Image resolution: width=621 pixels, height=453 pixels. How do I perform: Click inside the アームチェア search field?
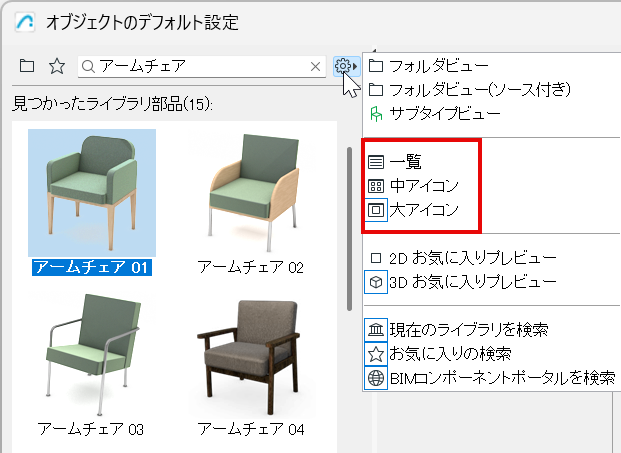point(202,66)
